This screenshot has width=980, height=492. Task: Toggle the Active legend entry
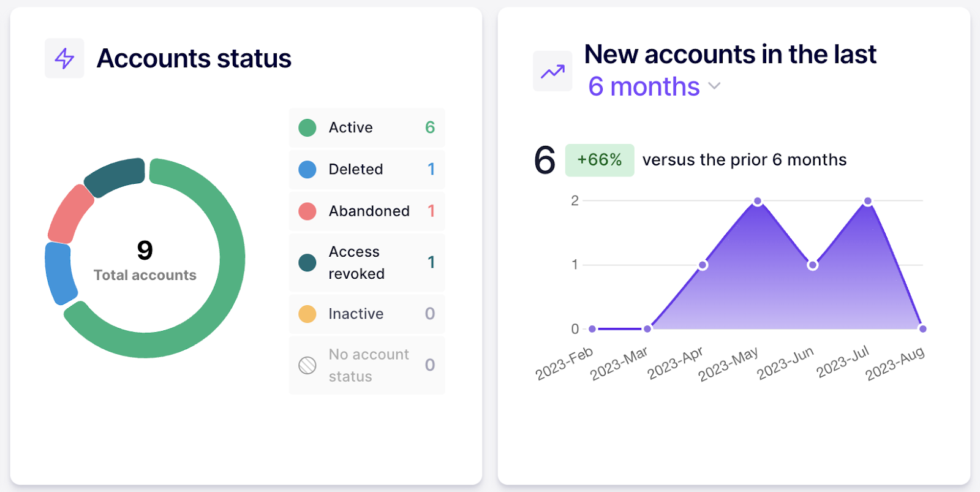[x=366, y=127]
